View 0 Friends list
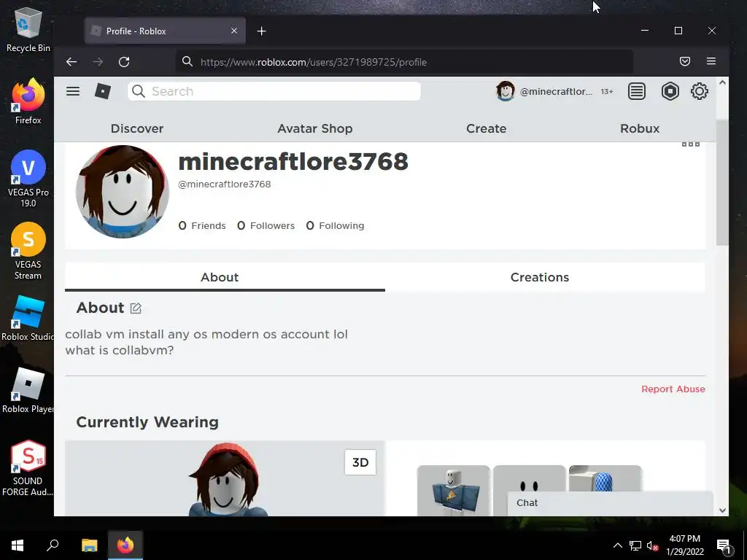Viewport: 747px width, 560px height. point(202,226)
